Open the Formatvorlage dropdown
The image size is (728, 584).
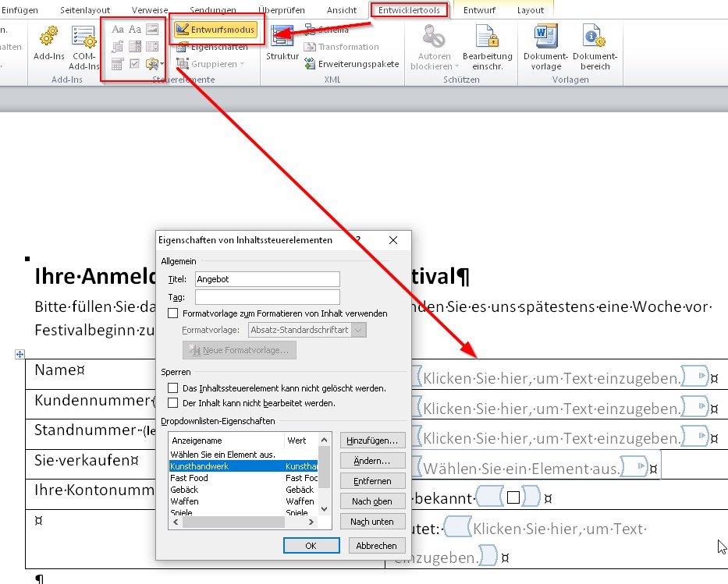[x=357, y=329]
